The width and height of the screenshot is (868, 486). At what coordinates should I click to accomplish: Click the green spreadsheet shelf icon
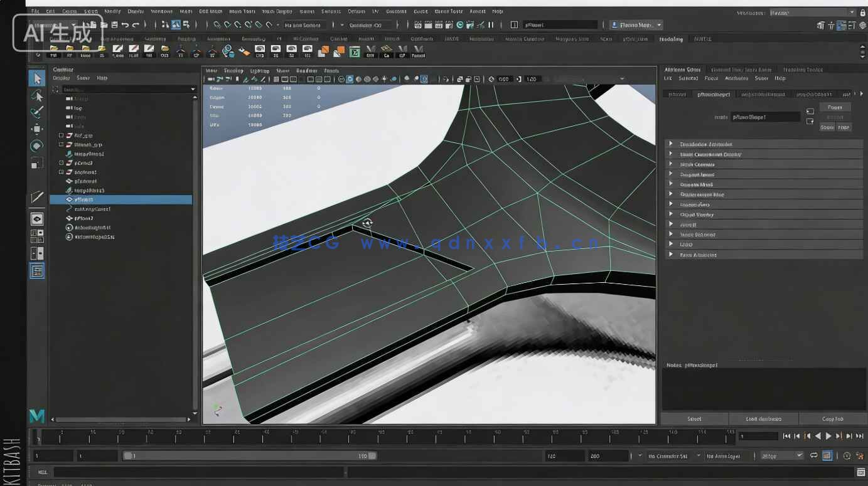tap(355, 51)
